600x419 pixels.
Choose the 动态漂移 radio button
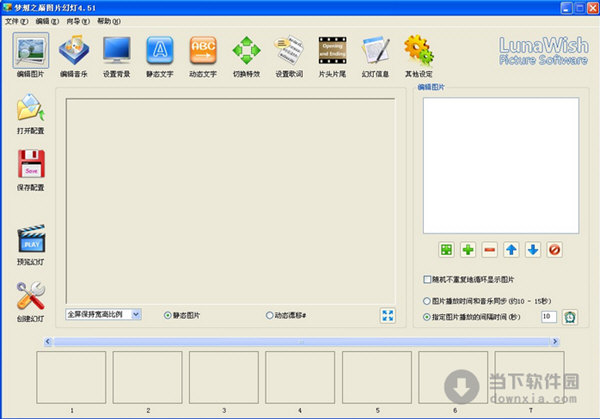(x=269, y=315)
